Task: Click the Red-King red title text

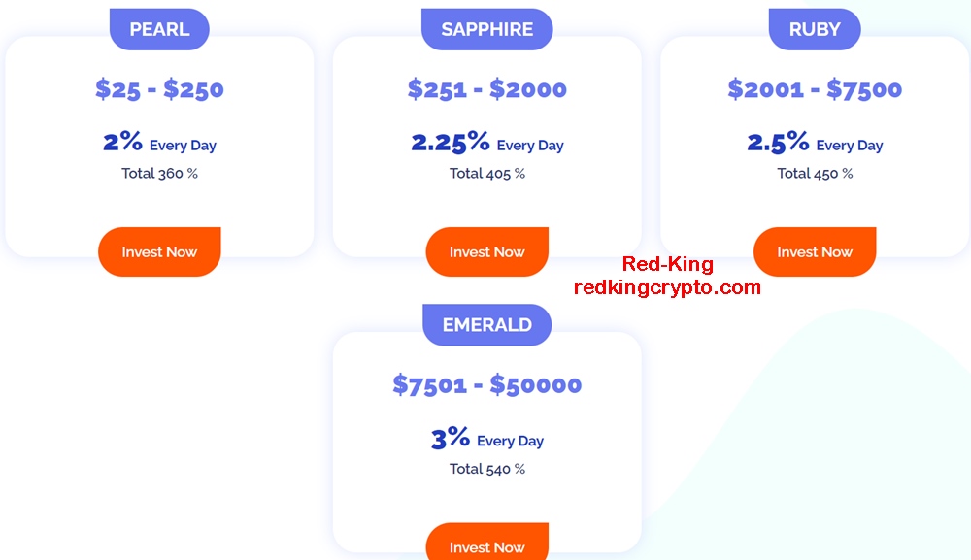Action: (x=668, y=264)
